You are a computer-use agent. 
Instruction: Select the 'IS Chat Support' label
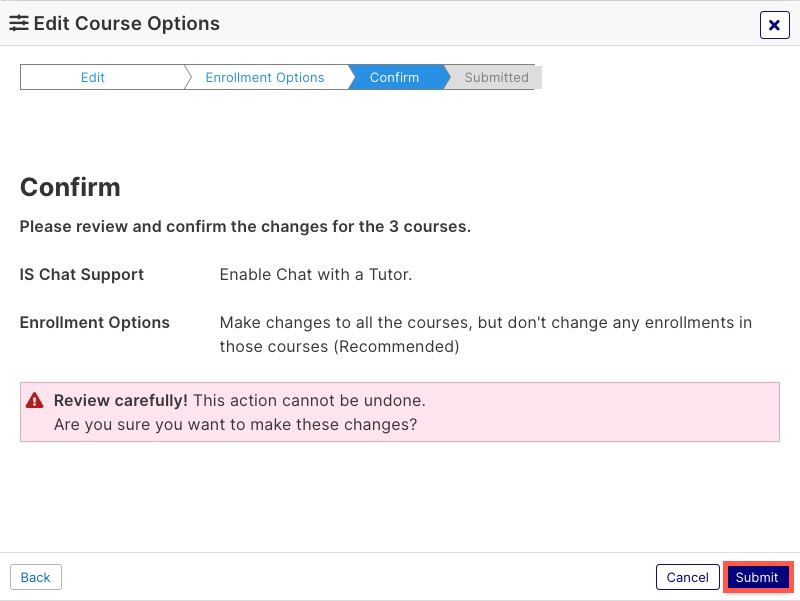[x=82, y=274]
